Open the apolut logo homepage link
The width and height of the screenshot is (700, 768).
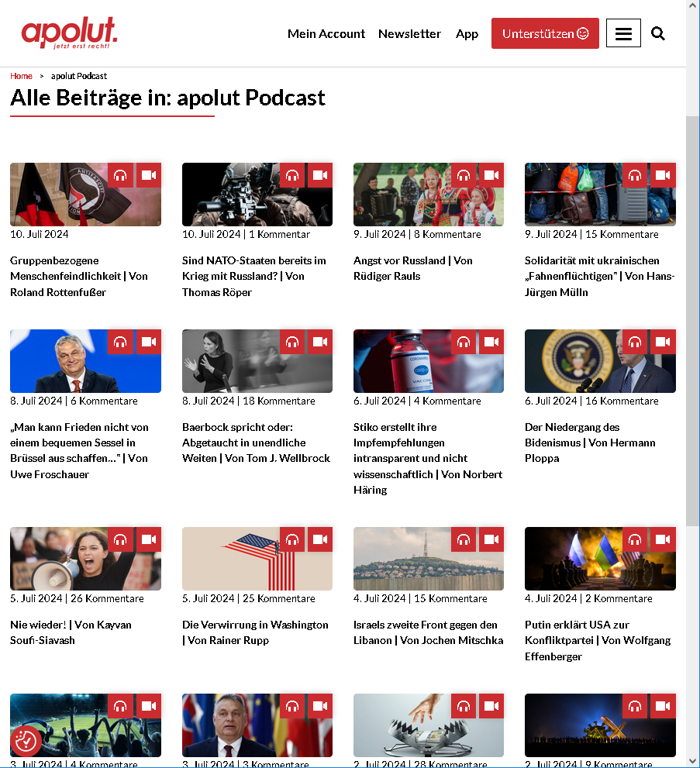coord(69,33)
